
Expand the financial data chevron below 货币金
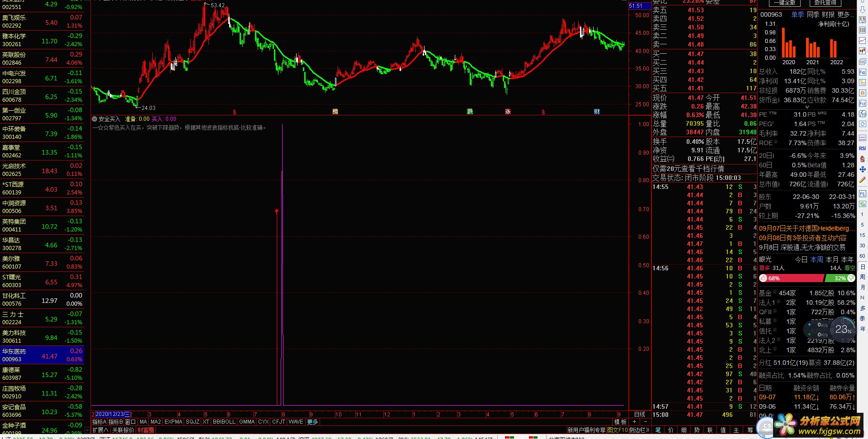tap(807, 108)
